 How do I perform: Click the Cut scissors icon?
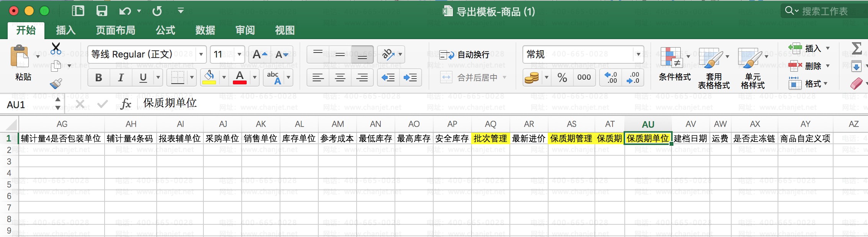tap(56, 48)
